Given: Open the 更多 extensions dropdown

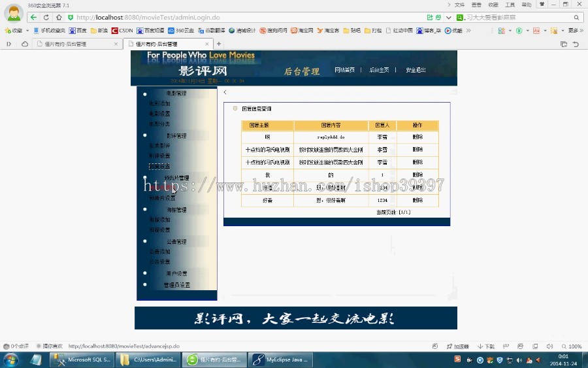Looking at the screenshot, I should [576, 30].
